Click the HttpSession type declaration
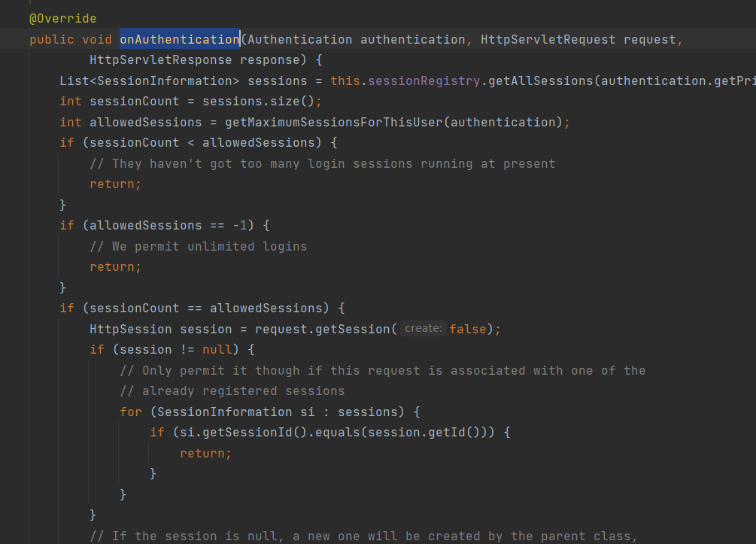The width and height of the screenshot is (756, 544). pyautogui.click(x=126, y=329)
